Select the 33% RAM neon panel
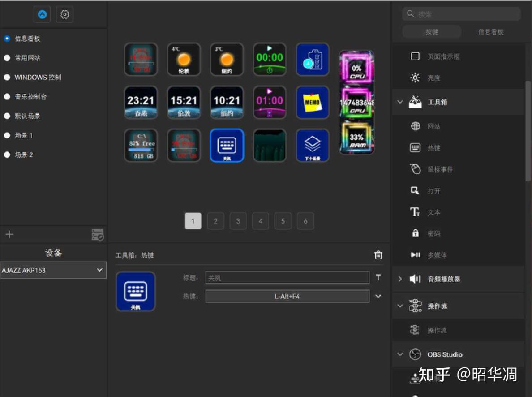The height and width of the screenshot is (397, 532). coord(356,137)
